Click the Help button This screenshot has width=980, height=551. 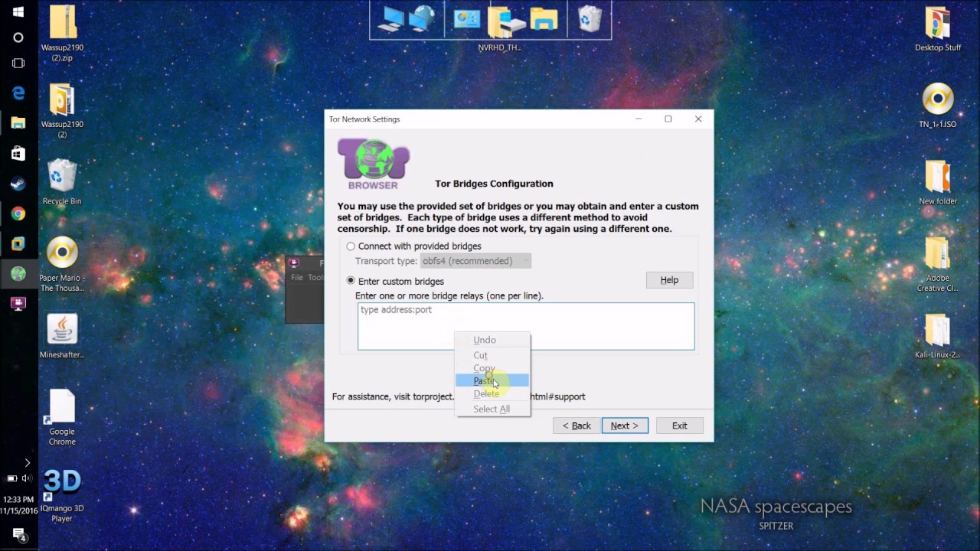coord(669,280)
